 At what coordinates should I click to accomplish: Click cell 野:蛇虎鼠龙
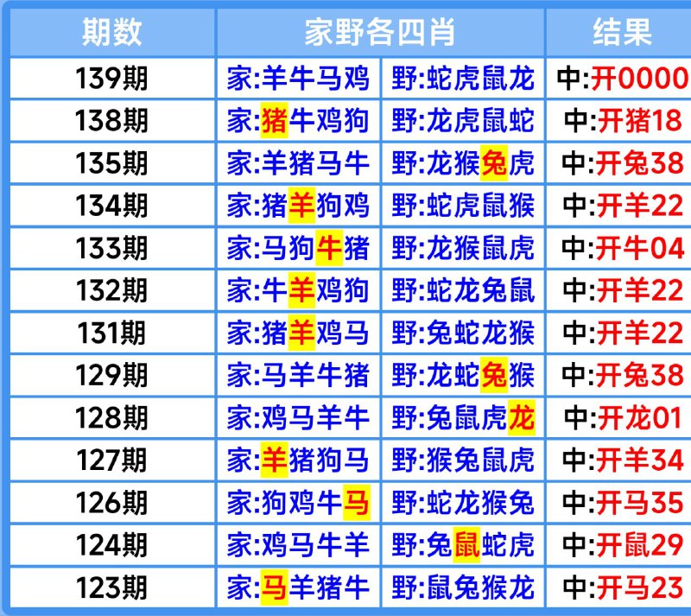(463, 78)
